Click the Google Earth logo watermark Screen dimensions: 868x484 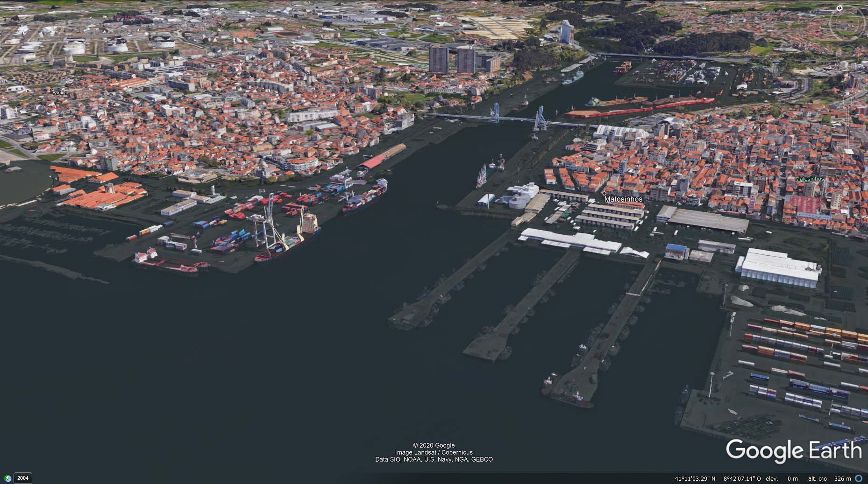(793, 451)
